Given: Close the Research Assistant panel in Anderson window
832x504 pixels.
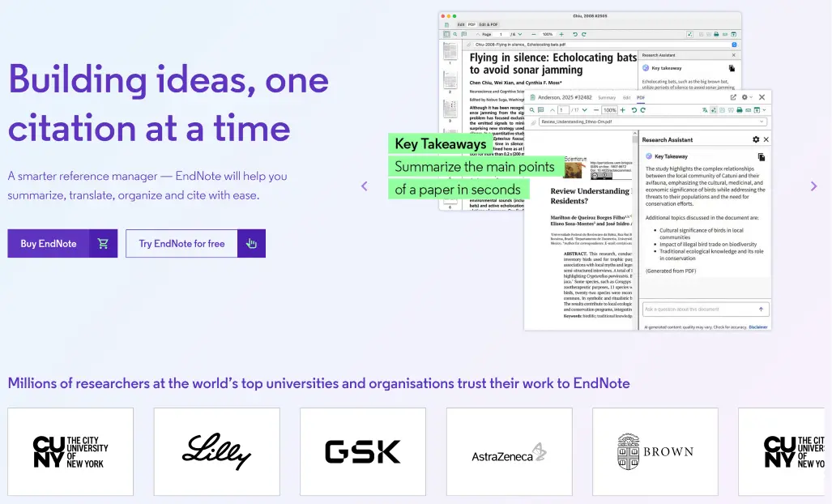Looking at the screenshot, I should [766, 139].
